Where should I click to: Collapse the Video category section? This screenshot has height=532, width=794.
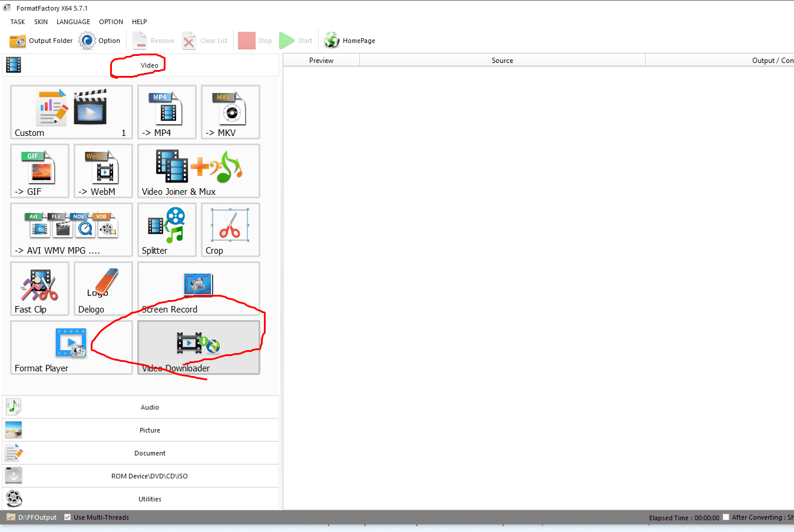tap(141, 65)
